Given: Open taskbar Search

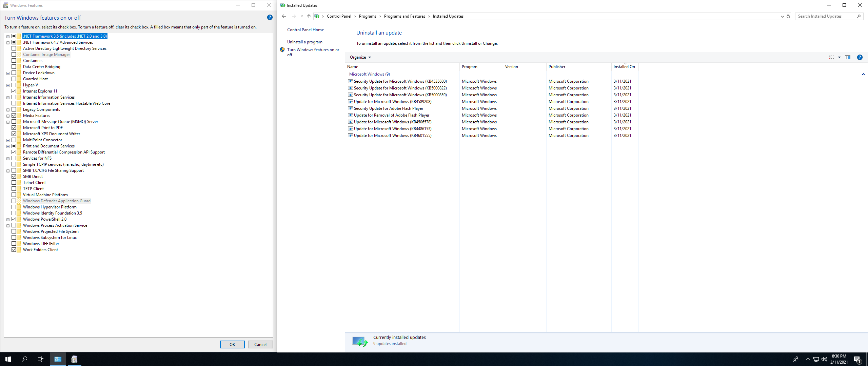Looking at the screenshot, I should point(24,359).
